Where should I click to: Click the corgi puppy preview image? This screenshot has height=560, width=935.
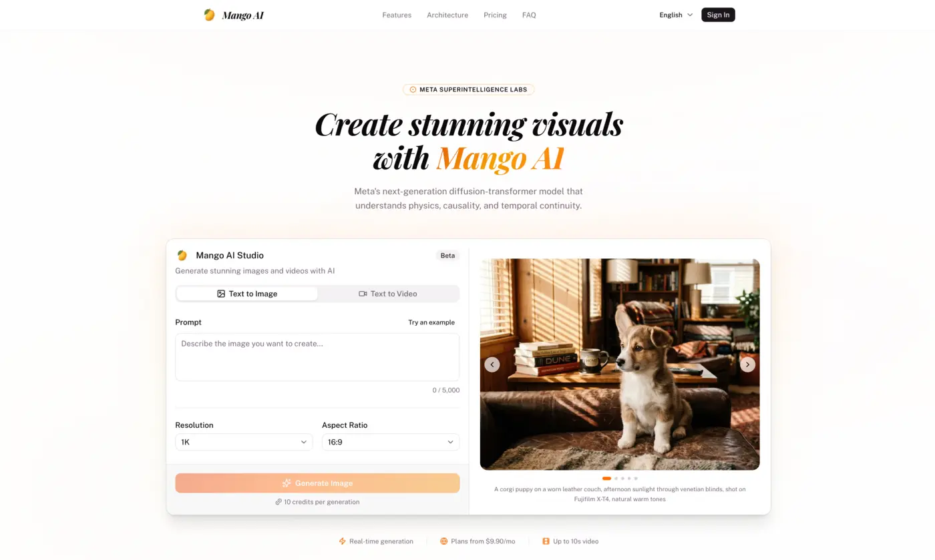click(620, 364)
